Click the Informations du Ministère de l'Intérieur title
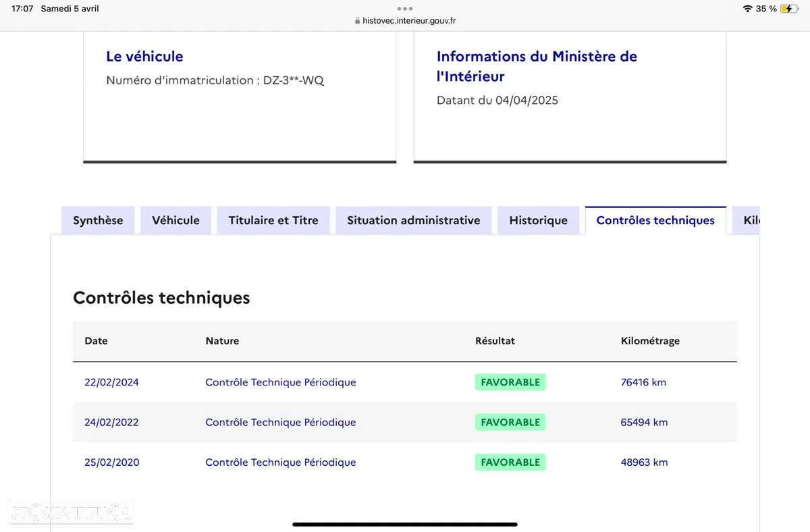Image resolution: width=810 pixels, height=532 pixels. (x=537, y=66)
